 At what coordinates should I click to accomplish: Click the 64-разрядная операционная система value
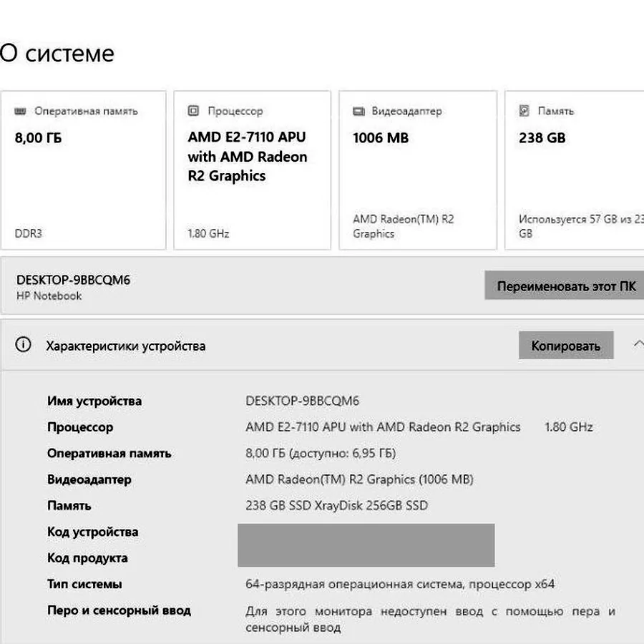pos(400,584)
